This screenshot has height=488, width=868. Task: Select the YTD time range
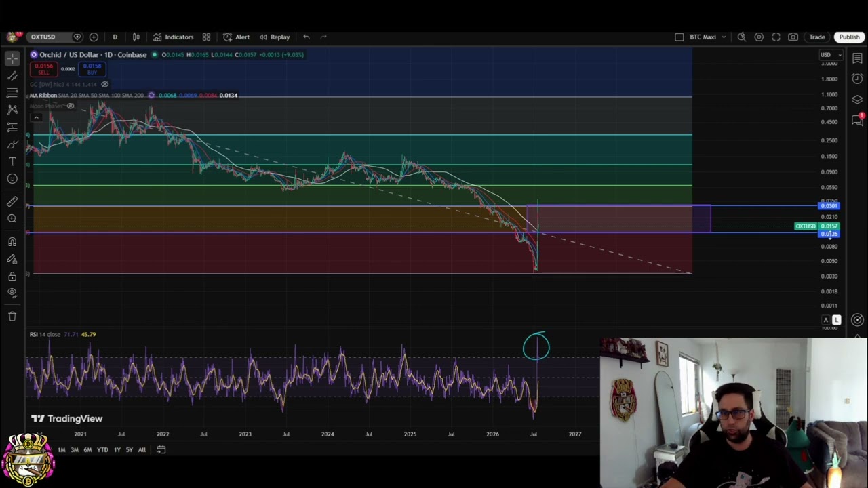[102, 449]
